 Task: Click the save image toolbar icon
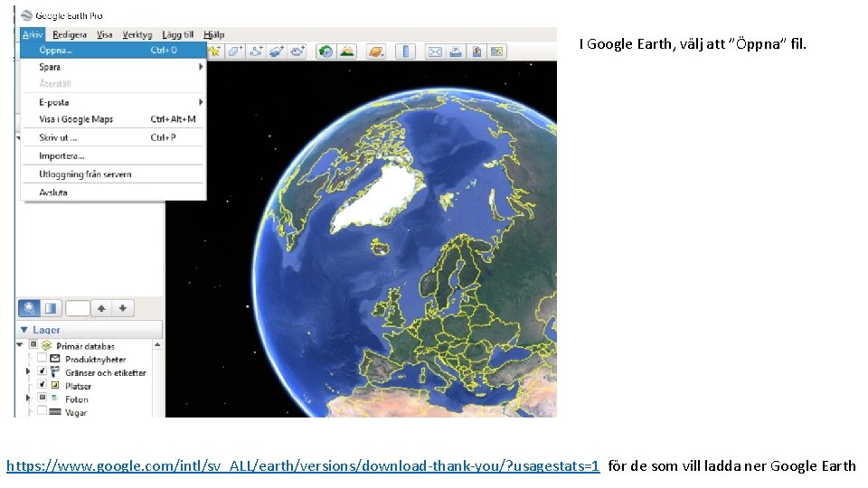pyautogui.click(x=476, y=52)
